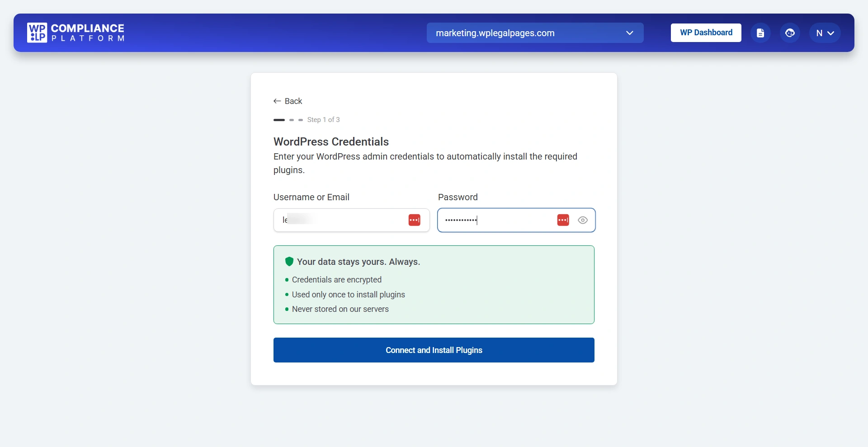868x447 pixels.
Task: Open the WP Dashboard button
Action: pyautogui.click(x=706, y=33)
